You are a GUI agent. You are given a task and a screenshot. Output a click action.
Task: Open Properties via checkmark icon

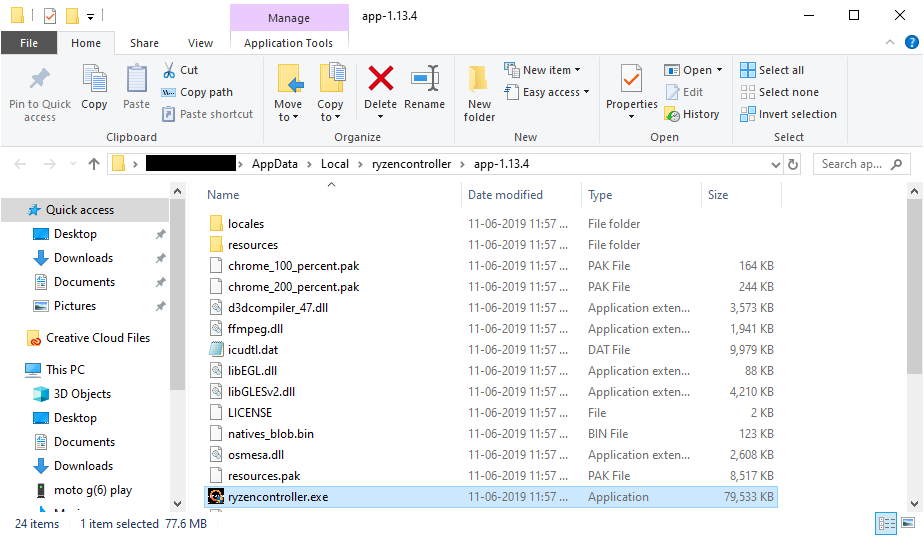[x=632, y=80]
